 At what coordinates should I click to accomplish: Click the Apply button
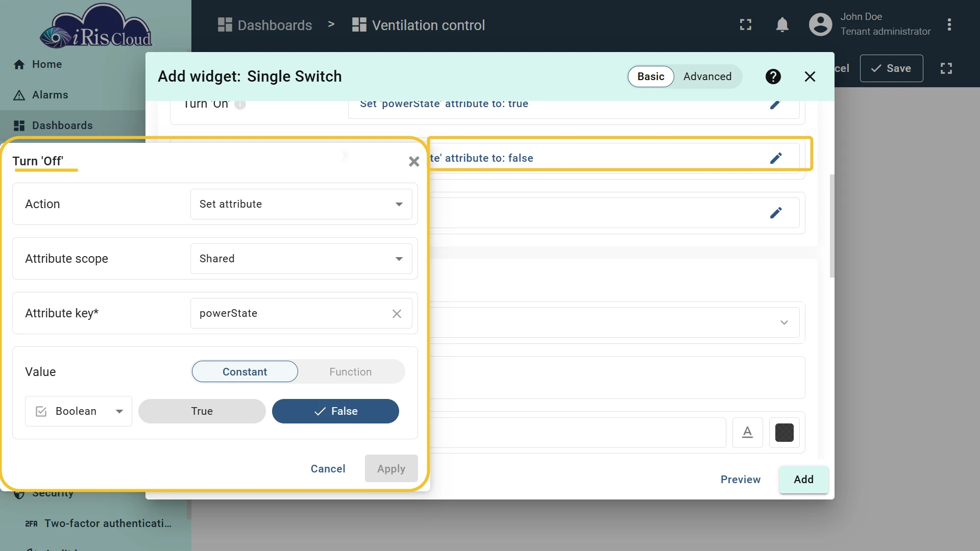(391, 469)
